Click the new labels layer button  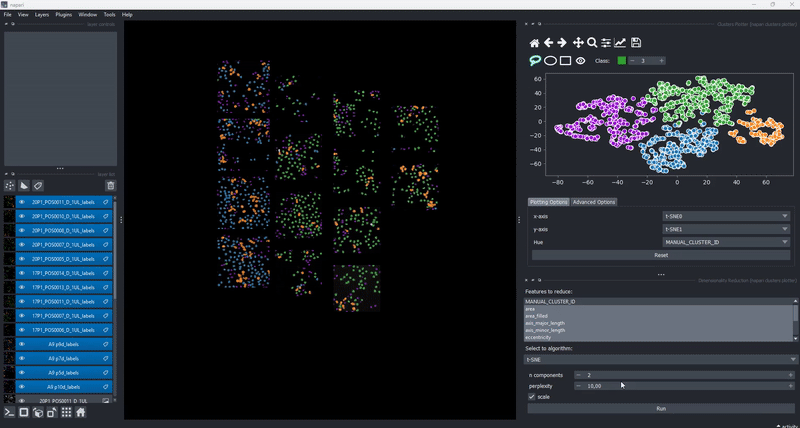click(38, 186)
